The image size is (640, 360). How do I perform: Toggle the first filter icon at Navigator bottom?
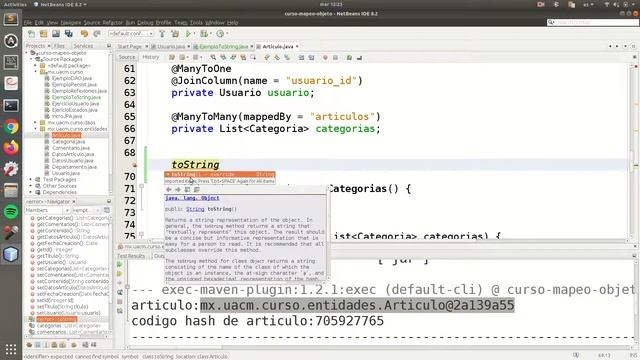(29, 345)
